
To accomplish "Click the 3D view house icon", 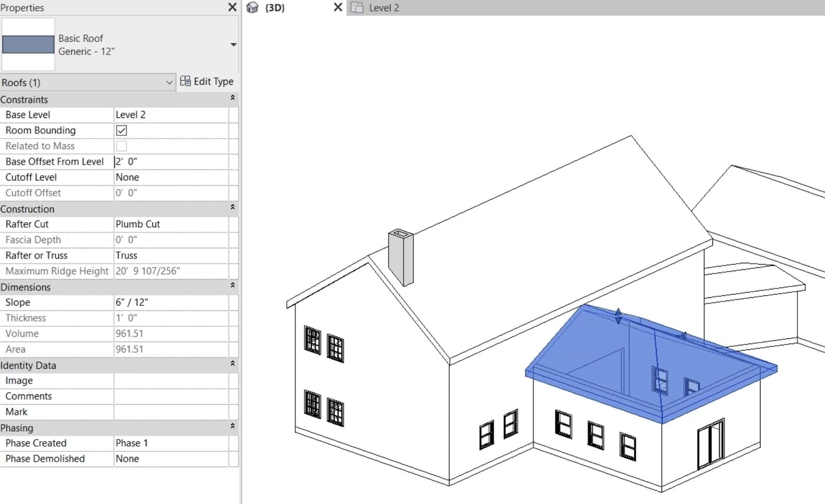I will tap(252, 8).
